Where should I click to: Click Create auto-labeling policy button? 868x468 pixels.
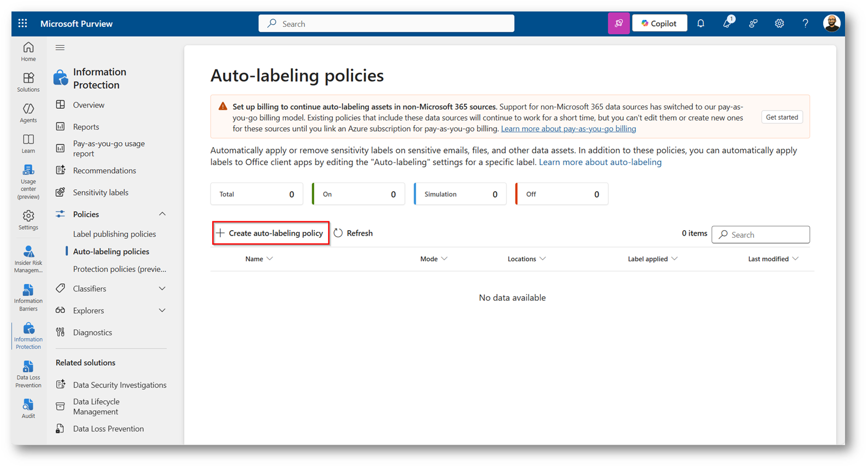tap(271, 233)
